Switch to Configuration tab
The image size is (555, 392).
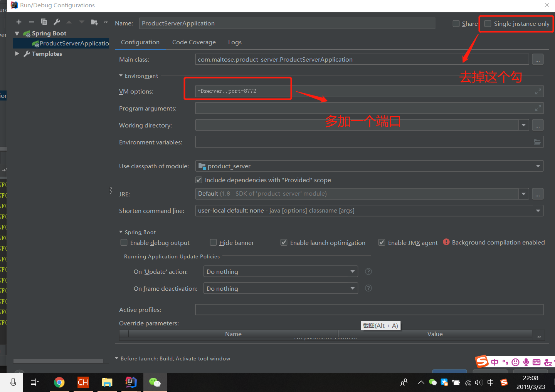click(x=140, y=42)
